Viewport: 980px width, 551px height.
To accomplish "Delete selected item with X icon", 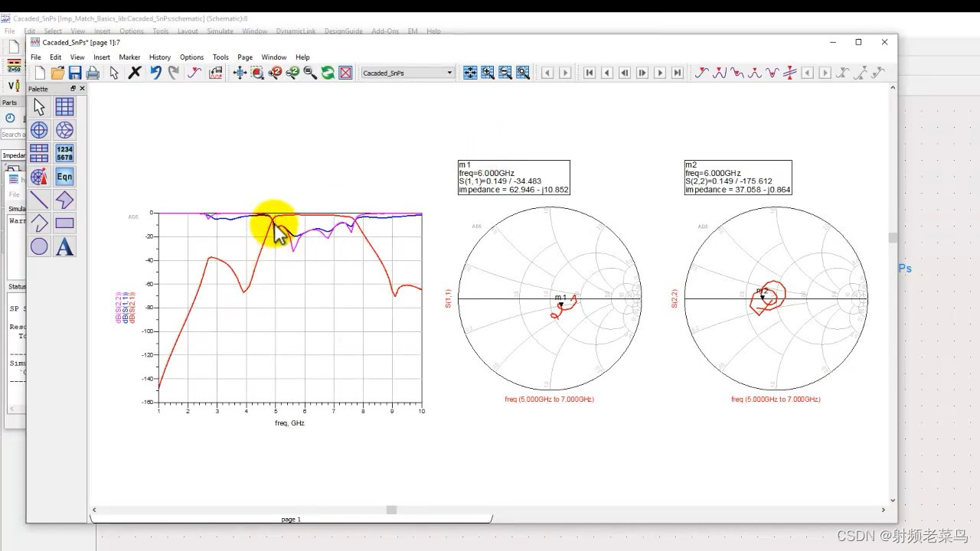I will pyautogui.click(x=135, y=73).
